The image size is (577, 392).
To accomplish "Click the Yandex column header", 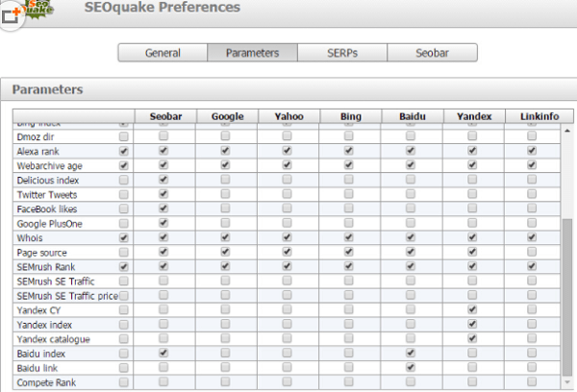I will coord(474,116).
